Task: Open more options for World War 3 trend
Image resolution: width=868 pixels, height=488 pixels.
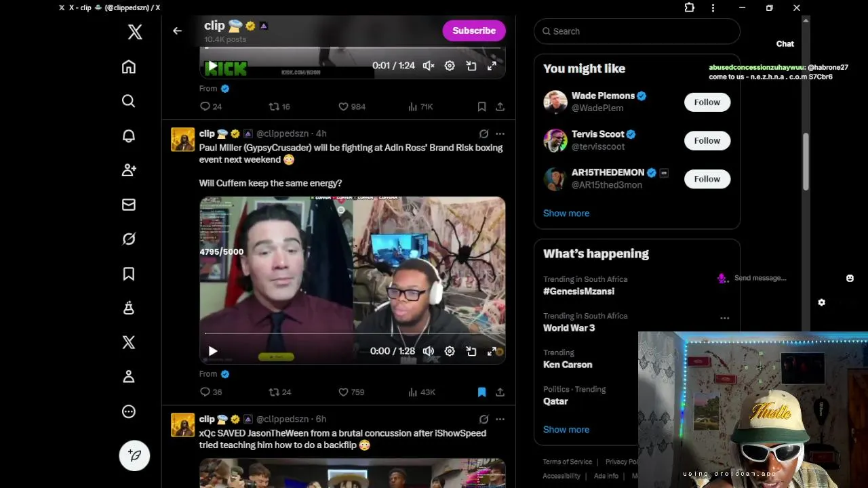Action: click(x=724, y=318)
